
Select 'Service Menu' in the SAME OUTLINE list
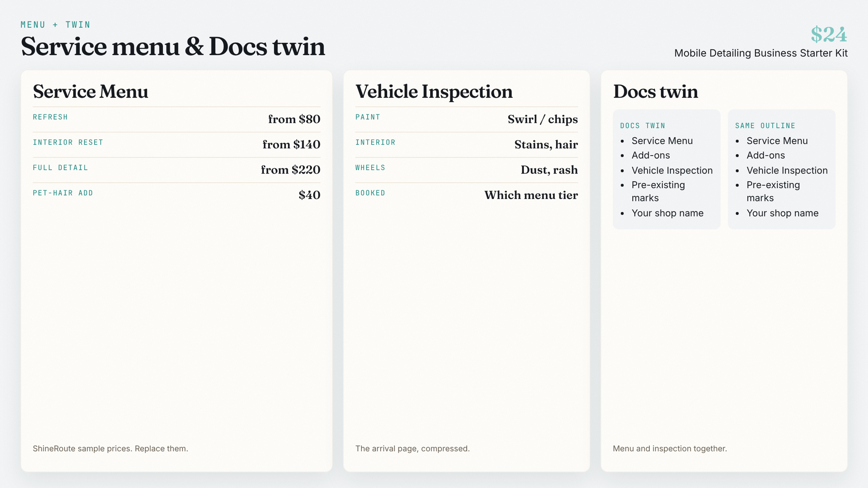pos(777,141)
